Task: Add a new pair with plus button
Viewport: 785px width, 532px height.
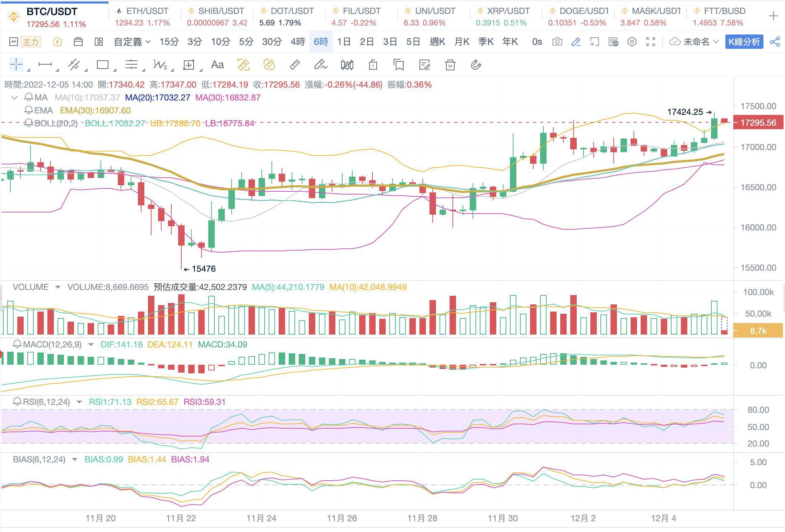Action: point(773,16)
